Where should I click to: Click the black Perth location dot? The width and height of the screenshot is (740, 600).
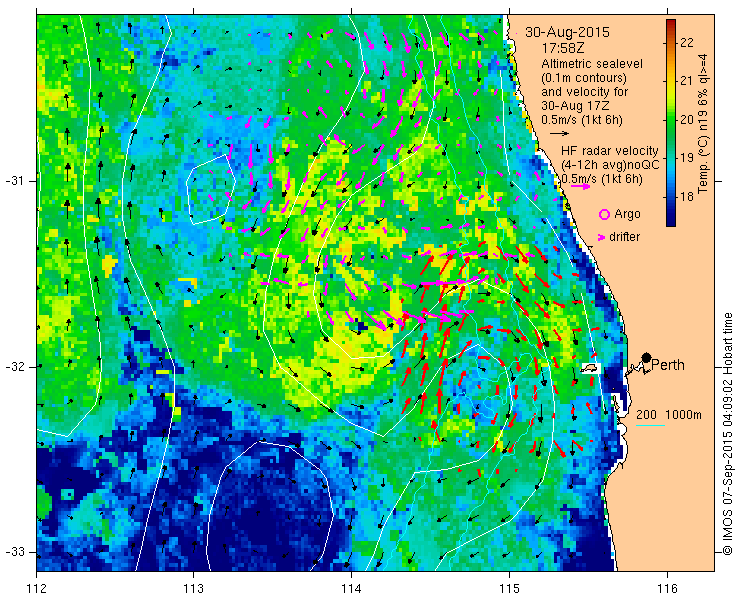646,357
